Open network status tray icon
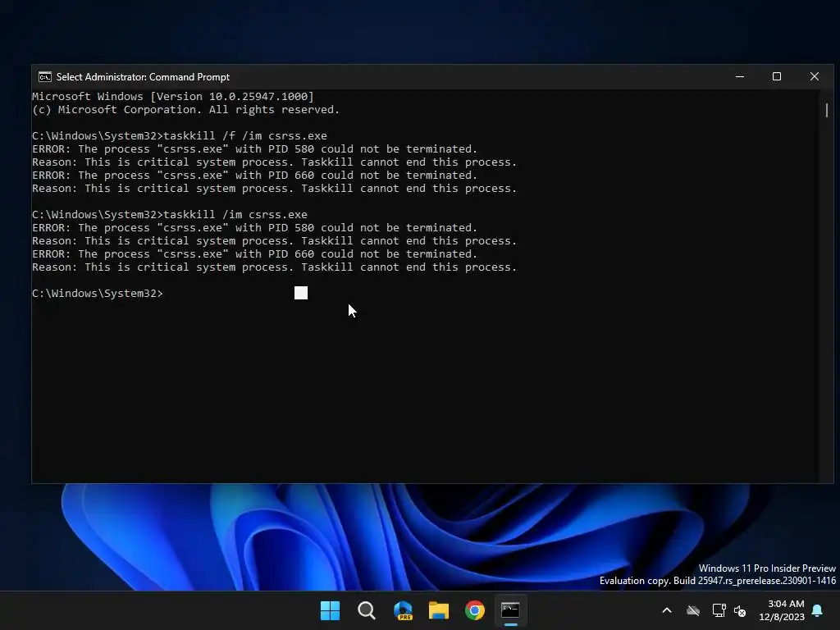 click(x=719, y=610)
